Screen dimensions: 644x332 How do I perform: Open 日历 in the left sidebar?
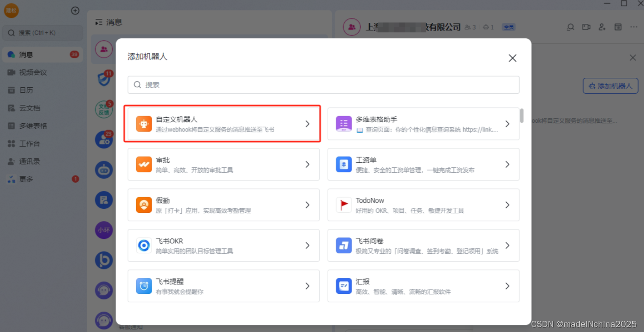click(43, 90)
